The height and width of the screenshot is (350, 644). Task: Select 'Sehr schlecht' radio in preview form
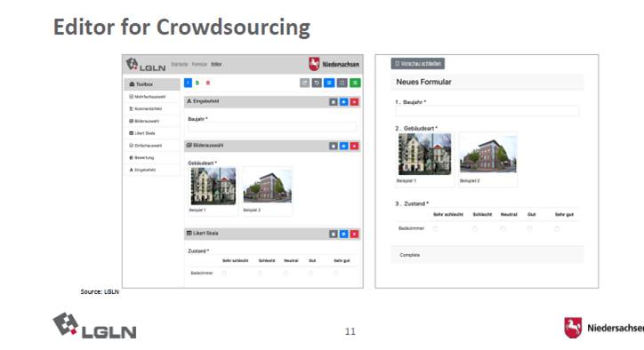[x=435, y=228]
